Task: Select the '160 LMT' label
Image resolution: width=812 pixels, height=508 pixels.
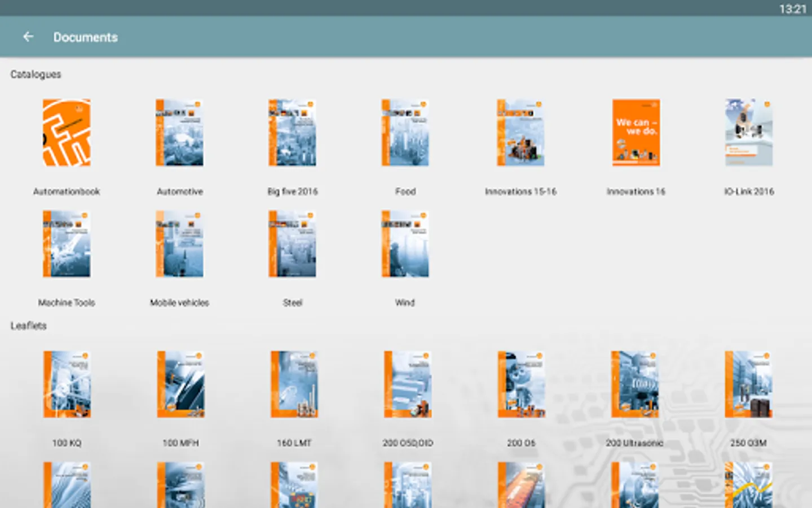Action: coord(294,443)
